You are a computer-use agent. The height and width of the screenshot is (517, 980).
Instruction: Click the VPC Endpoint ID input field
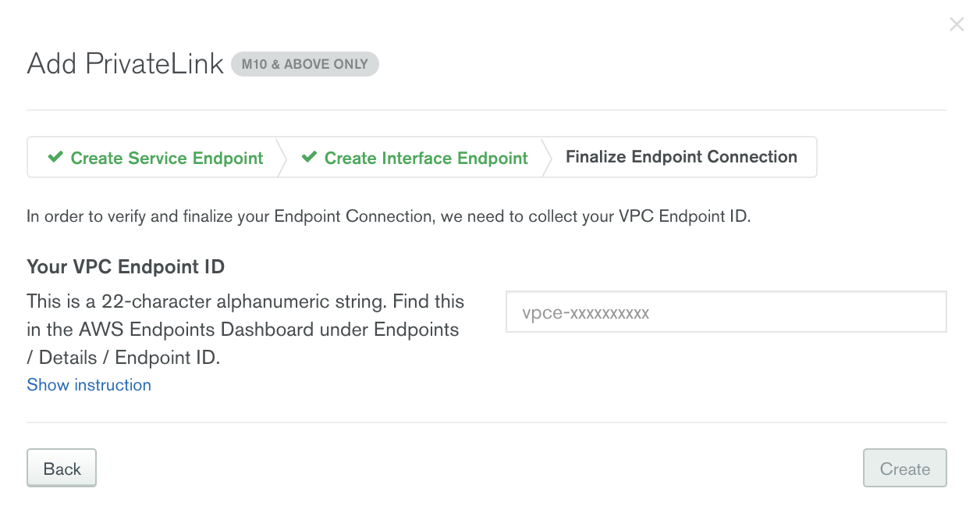pos(726,312)
